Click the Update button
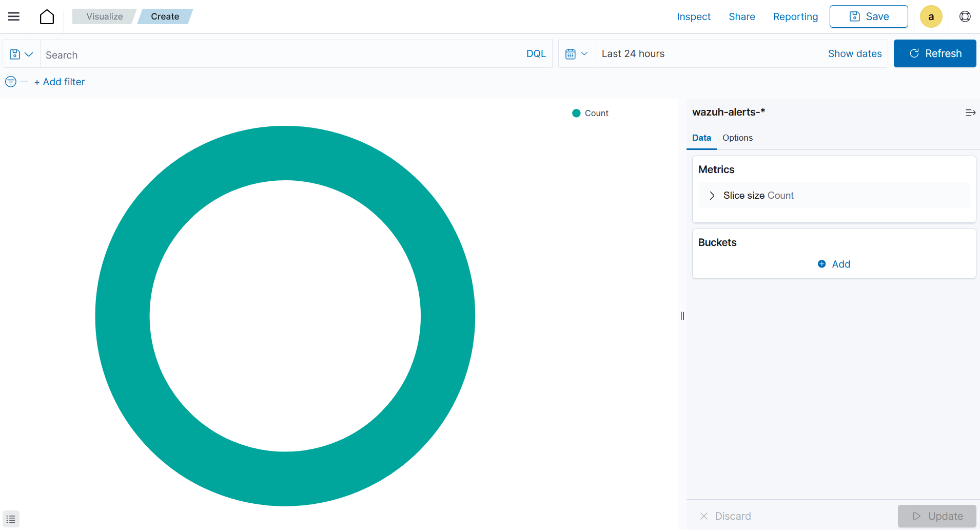Screen dimensions: 980x530 [x=937, y=516]
